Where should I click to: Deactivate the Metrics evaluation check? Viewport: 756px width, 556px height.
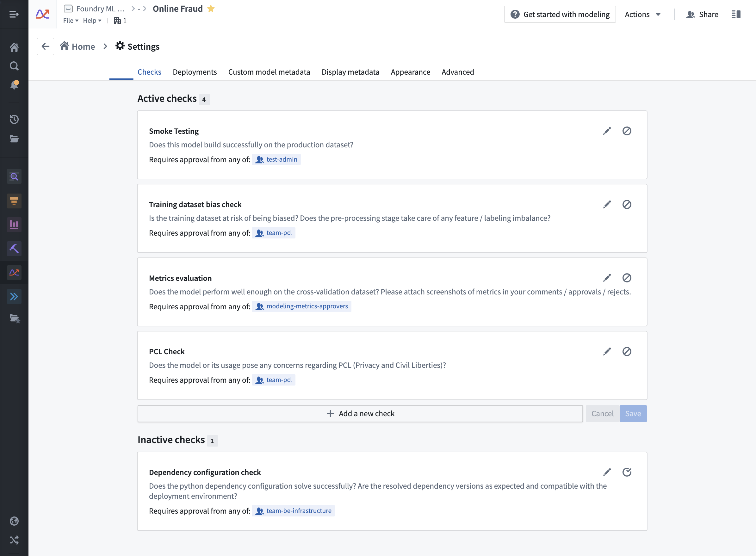click(627, 278)
